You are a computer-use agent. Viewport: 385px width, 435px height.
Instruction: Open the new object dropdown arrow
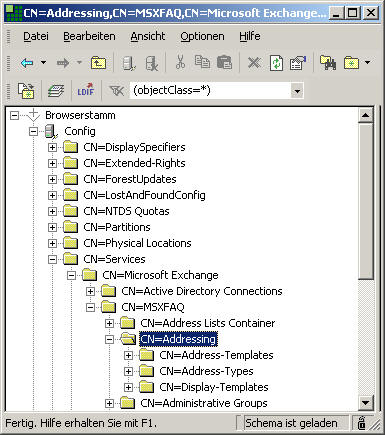pyautogui.click(x=367, y=62)
